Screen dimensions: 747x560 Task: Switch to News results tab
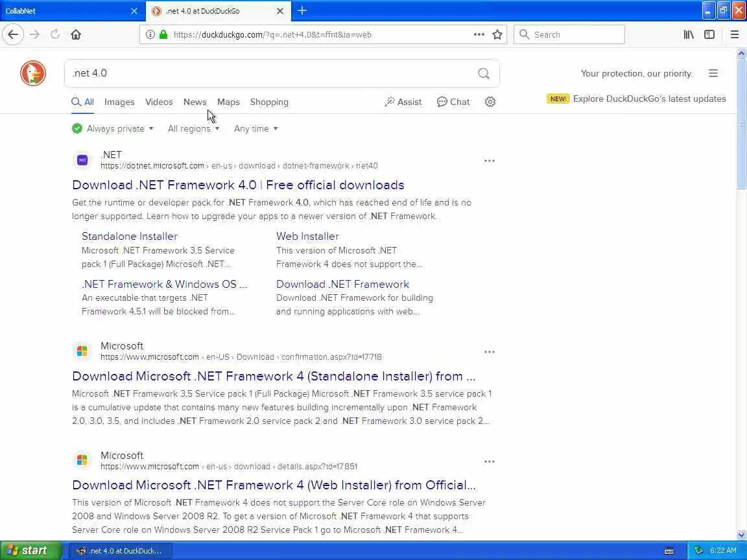coord(195,102)
